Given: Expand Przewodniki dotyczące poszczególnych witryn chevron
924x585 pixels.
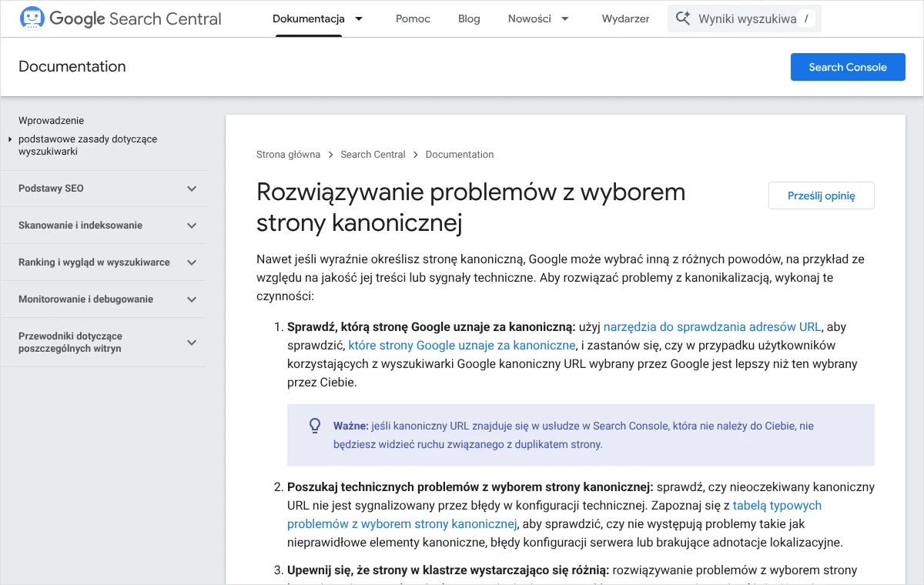Looking at the screenshot, I should [192, 343].
